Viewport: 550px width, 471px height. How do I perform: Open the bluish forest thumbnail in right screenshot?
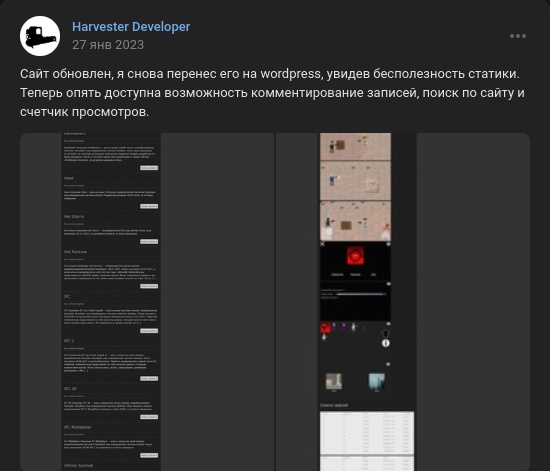[x=377, y=382]
